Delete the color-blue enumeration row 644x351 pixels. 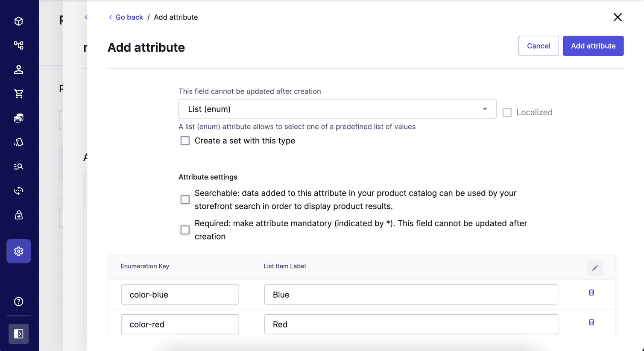(x=591, y=292)
